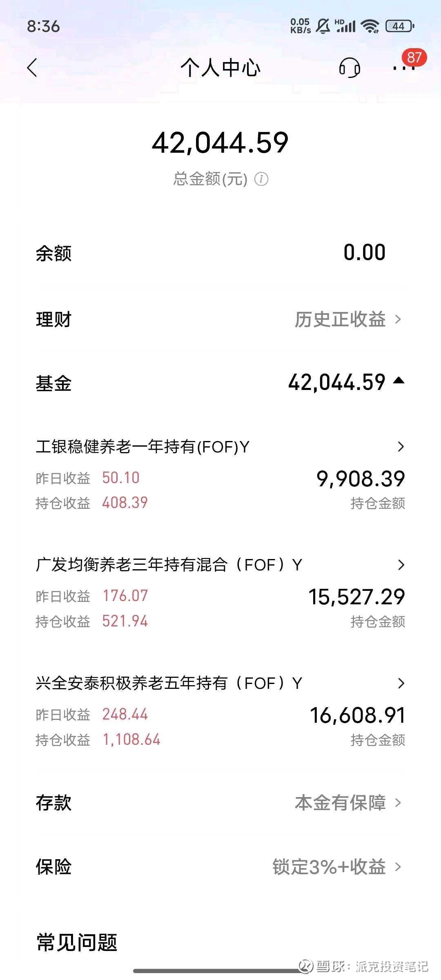Open customer service headset icon
This screenshot has height=980, width=441.
coord(350,68)
